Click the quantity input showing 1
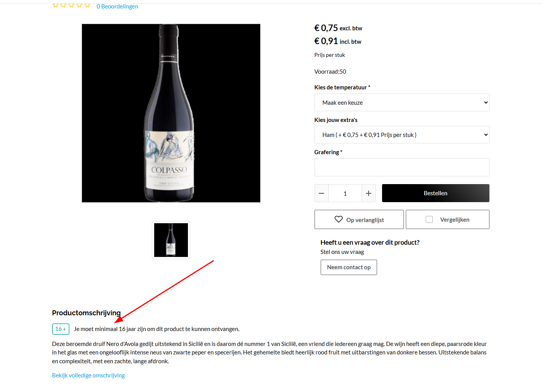The width and height of the screenshot is (542, 392). pos(345,193)
